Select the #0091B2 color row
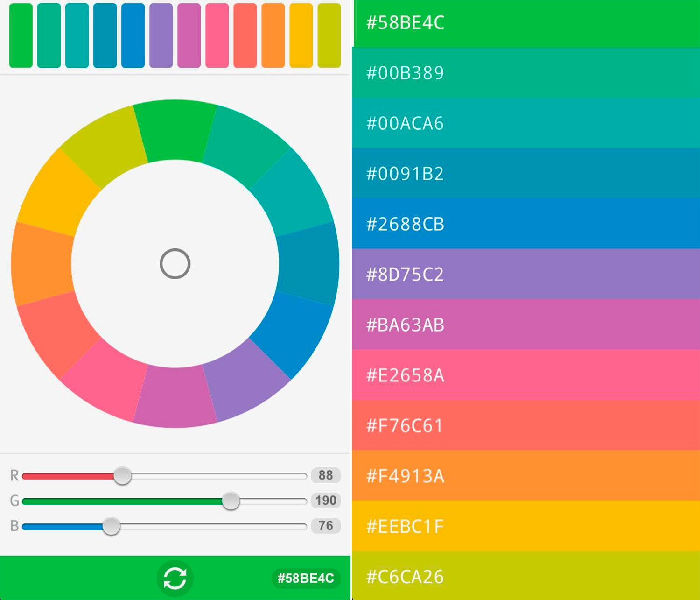This screenshot has width=700, height=600. click(x=525, y=173)
